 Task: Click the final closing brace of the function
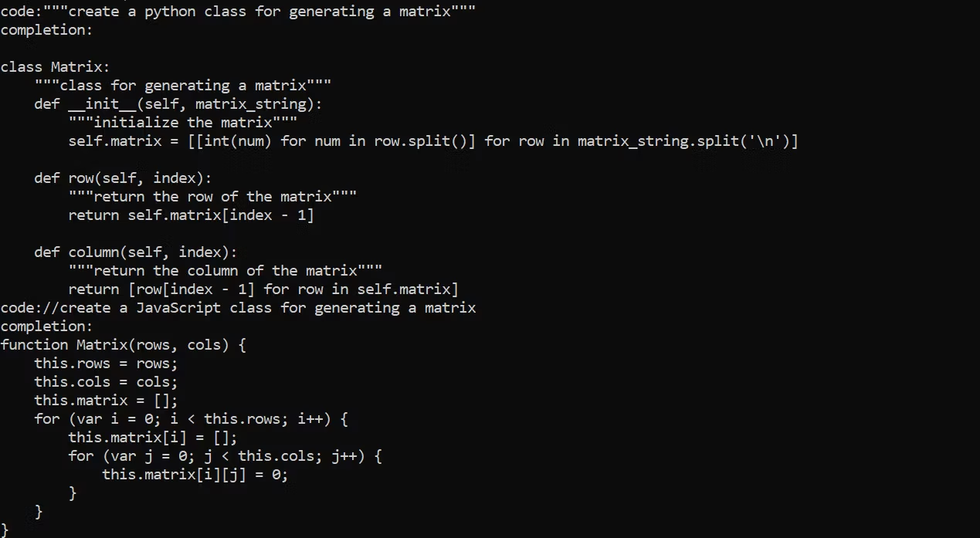pyautogui.click(x=5, y=530)
